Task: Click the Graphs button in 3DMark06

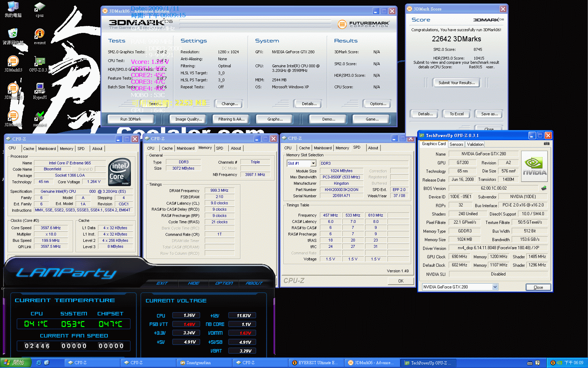Action: pos(275,119)
